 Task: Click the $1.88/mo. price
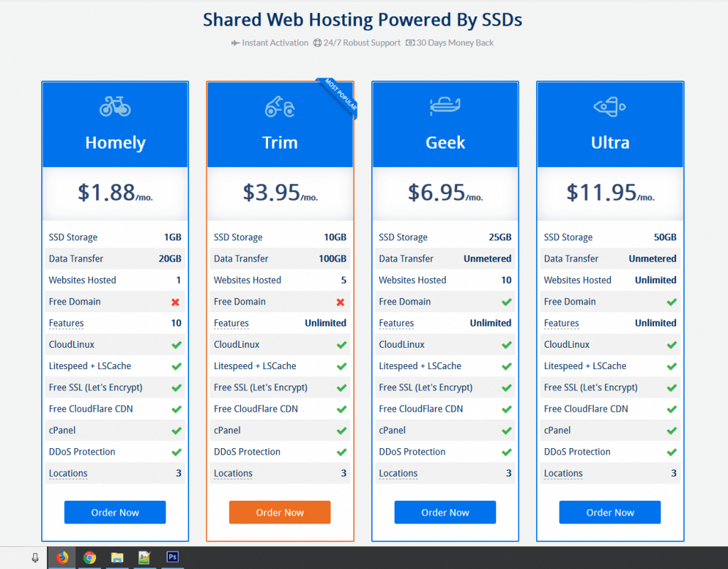pyautogui.click(x=115, y=192)
